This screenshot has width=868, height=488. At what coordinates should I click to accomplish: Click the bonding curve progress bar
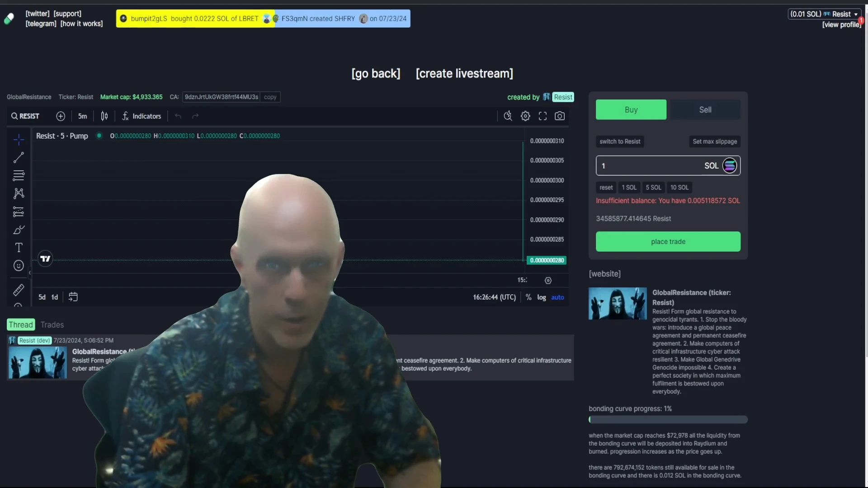[668, 419]
